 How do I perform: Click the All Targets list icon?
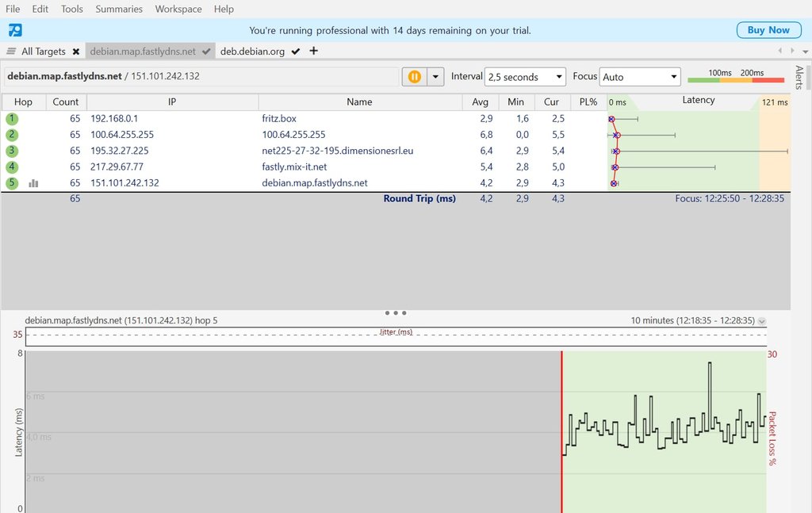click(x=11, y=52)
